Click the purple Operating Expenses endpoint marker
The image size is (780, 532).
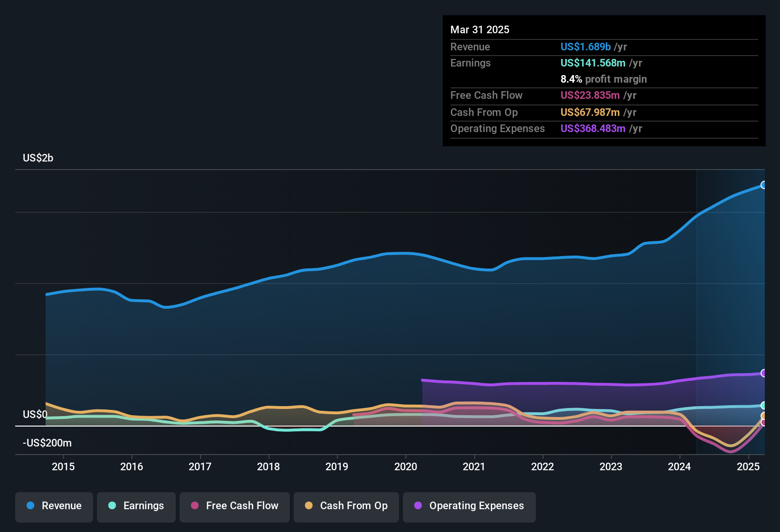pos(763,373)
